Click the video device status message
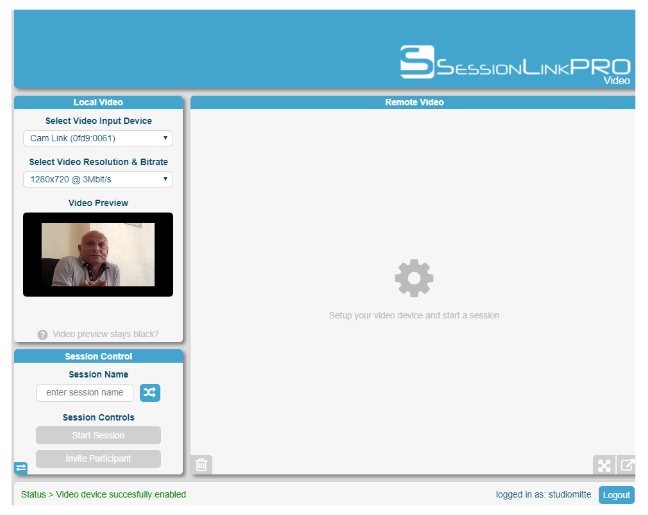The height and width of the screenshot is (515, 648). [x=104, y=495]
